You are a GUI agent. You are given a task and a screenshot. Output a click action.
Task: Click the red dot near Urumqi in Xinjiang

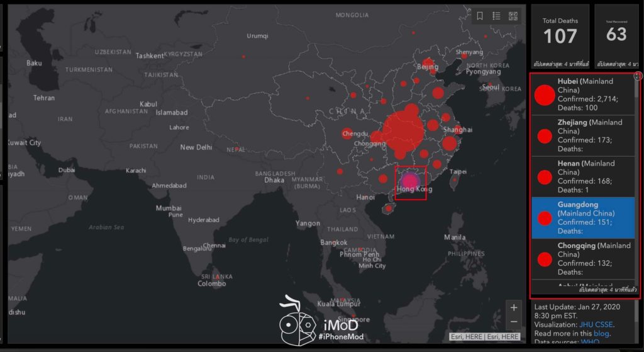pyautogui.click(x=243, y=56)
